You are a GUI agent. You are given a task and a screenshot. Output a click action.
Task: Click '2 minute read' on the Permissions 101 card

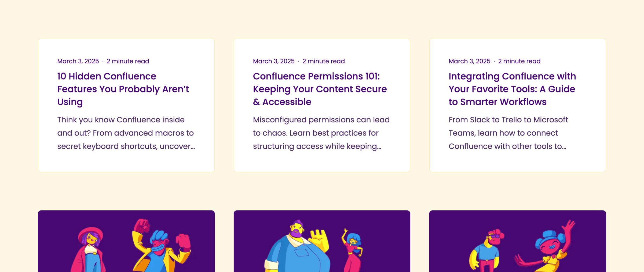coord(323,61)
